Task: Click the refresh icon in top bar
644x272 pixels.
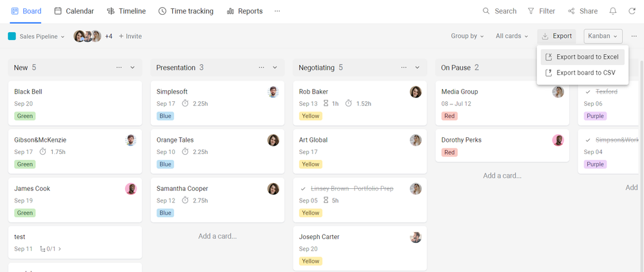Action: (632, 11)
